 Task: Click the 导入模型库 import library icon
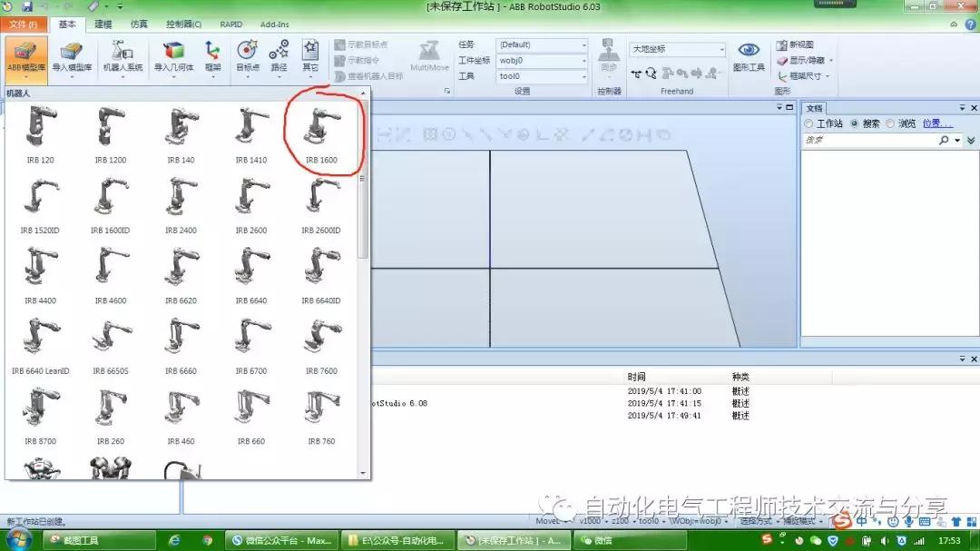[x=72, y=56]
